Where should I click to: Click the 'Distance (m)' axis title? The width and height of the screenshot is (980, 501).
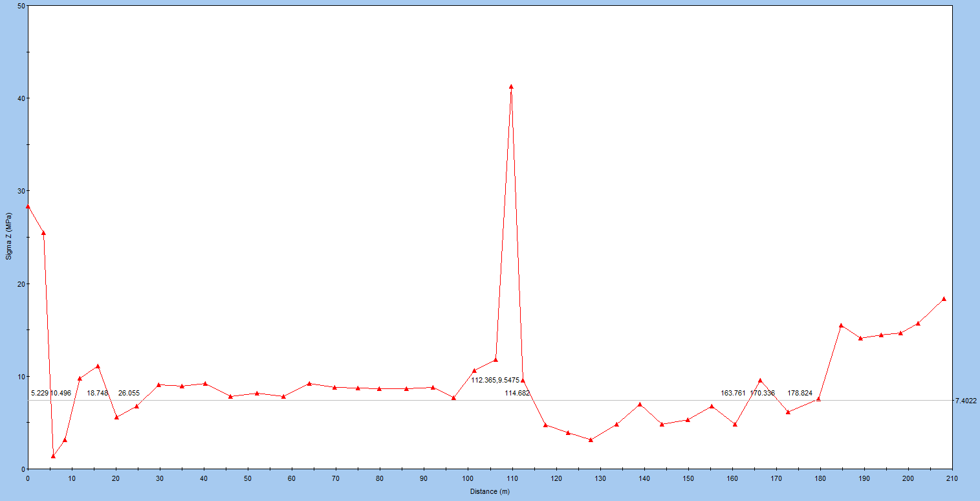click(490, 491)
